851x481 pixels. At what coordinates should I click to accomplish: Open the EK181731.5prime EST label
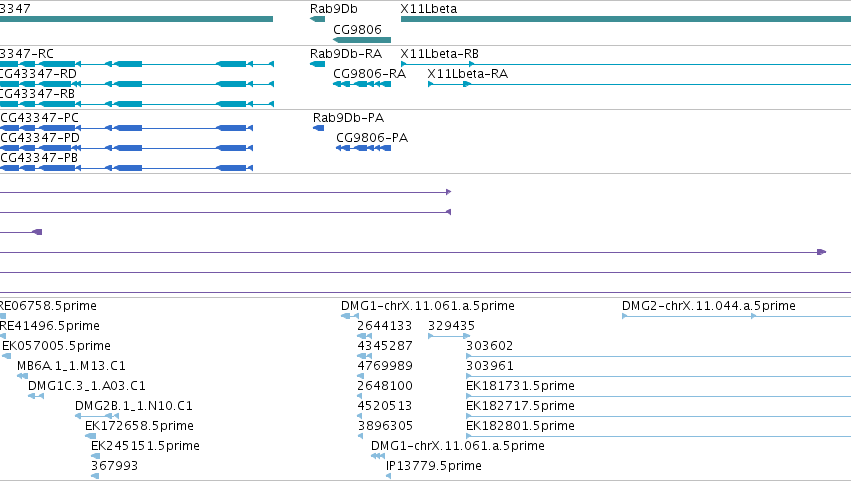coord(520,385)
